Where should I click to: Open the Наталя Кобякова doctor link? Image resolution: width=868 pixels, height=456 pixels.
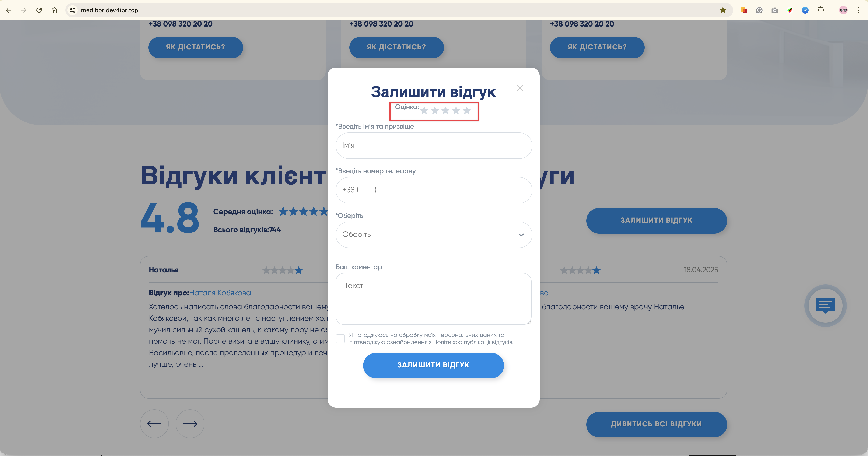pyautogui.click(x=220, y=293)
